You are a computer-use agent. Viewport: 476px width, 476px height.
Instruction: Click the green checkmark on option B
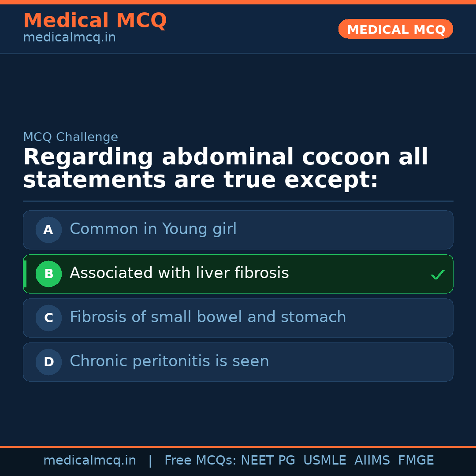tap(437, 275)
